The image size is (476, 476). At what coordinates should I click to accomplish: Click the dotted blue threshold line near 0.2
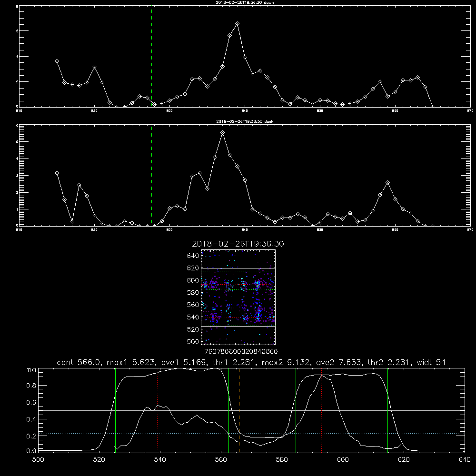click(251, 434)
